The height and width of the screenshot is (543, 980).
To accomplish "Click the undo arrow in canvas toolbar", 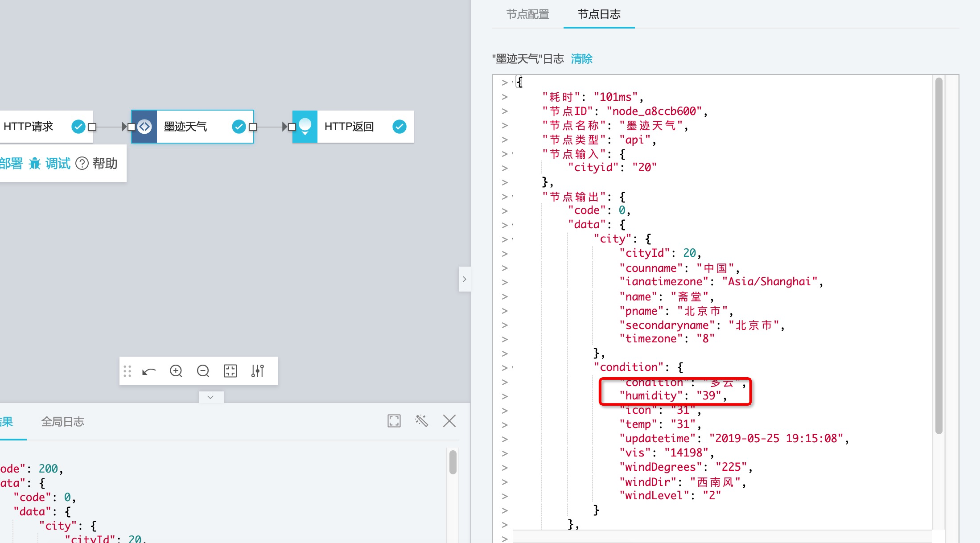I will (149, 371).
